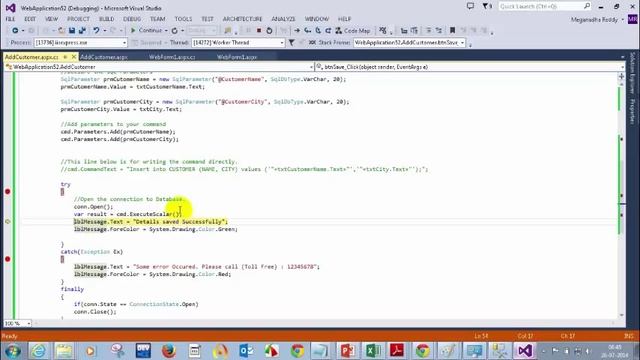
Task: Switch to the WebForm1.aspx tab
Action: pos(237,57)
